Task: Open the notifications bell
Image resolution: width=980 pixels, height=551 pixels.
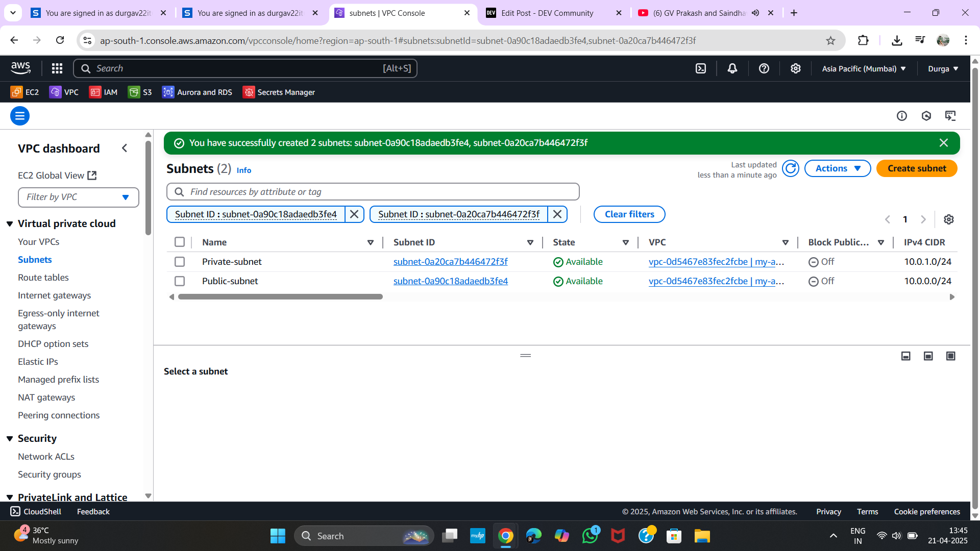Action: pyautogui.click(x=732, y=68)
